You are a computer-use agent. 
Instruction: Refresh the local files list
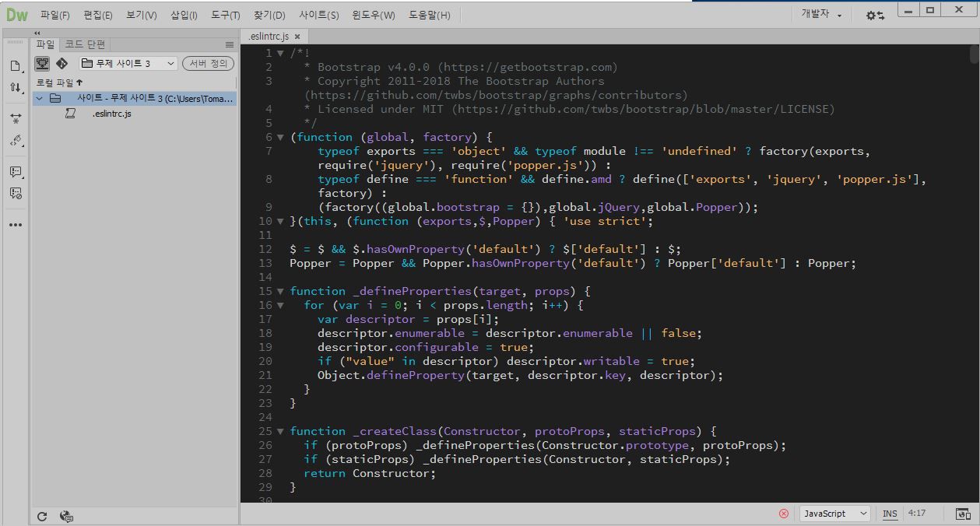(x=42, y=516)
